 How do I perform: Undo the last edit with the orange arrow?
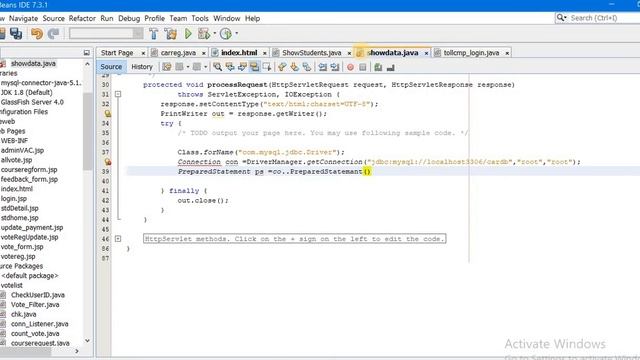(x=37, y=33)
